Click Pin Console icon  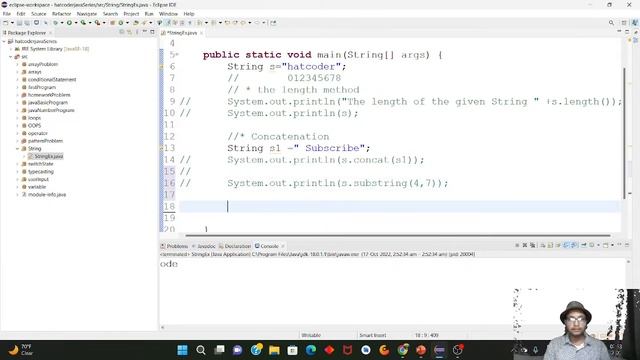[x=584, y=245]
